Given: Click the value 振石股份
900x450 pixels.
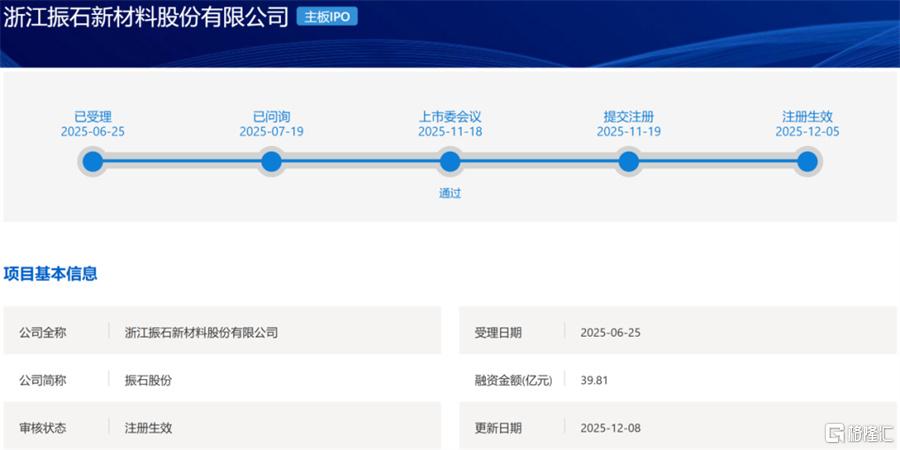Looking at the screenshot, I should 148,380.
